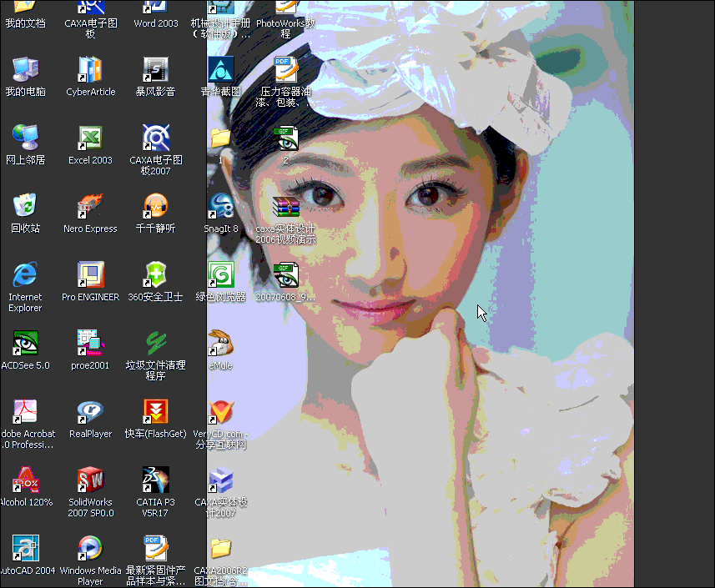Select the CyberArticle desktop shortcut
This screenshot has width=715, height=588.
pyautogui.click(x=90, y=70)
